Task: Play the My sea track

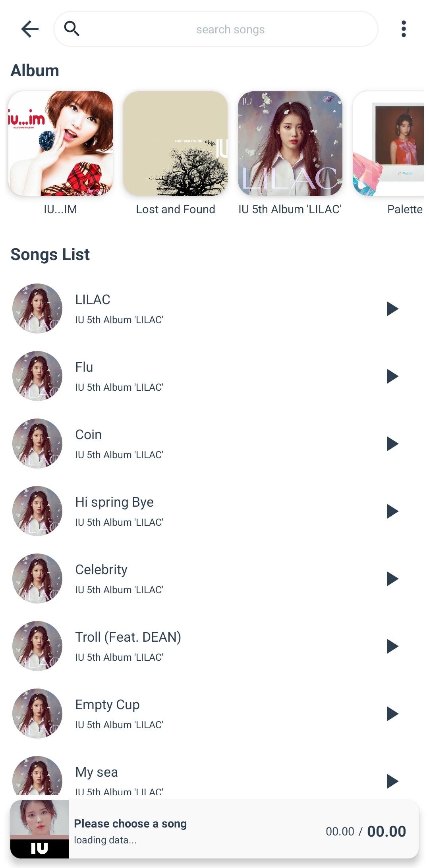Action: [x=392, y=781]
